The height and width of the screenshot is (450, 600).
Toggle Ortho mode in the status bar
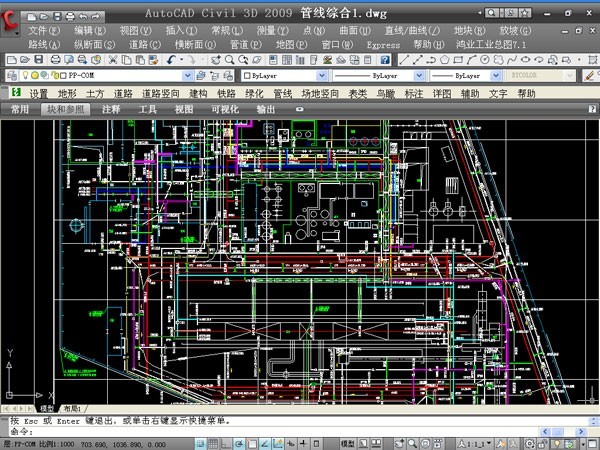226,444
